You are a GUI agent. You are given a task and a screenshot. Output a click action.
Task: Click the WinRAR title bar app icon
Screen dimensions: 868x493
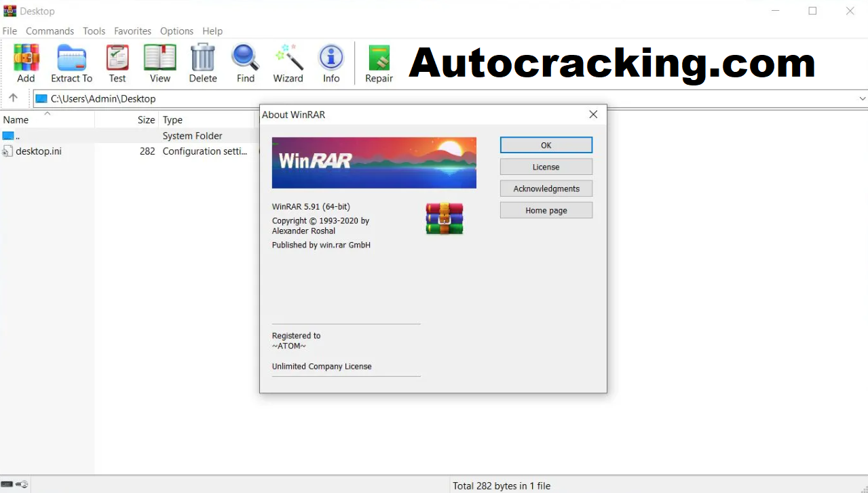[10, 11]
